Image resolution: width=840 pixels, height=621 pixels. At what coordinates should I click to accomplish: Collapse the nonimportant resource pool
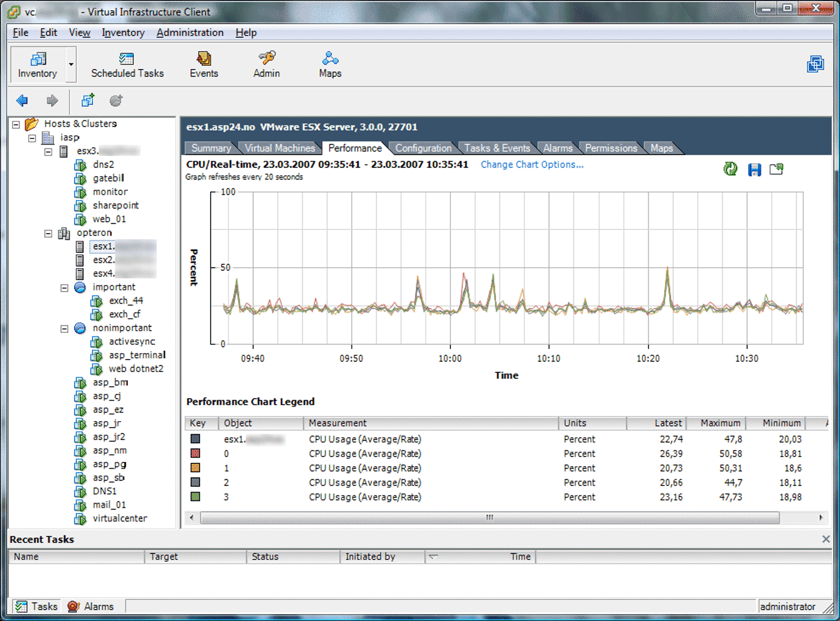[x=64, y=329]
